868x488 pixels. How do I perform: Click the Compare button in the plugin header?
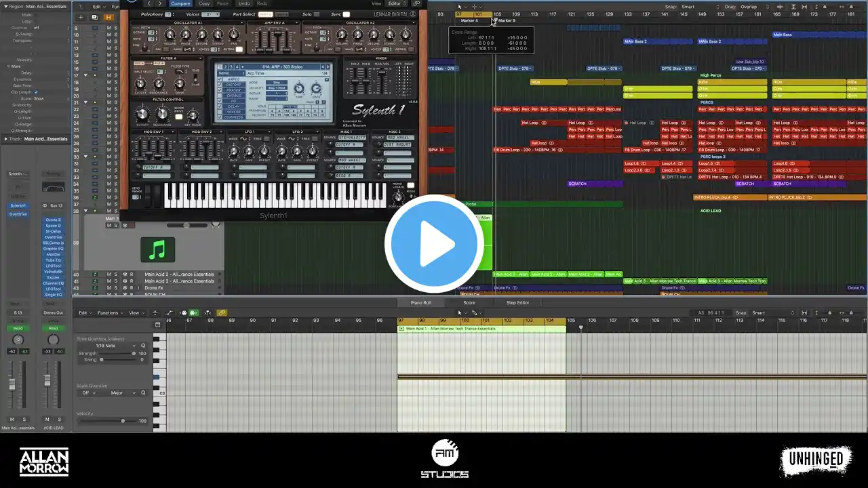tap(180, 3)
